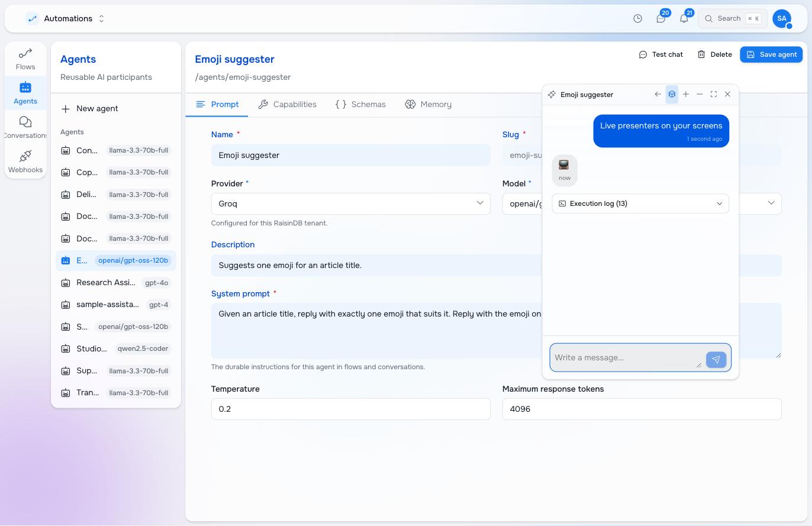This screenshot has width=812, height=526.
Task: Click the Search box in top bar
Action: (x=733, y=18)
